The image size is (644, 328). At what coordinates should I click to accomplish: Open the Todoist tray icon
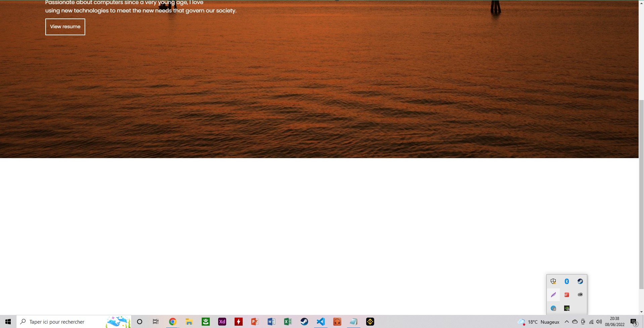click(x=567, y=295)
